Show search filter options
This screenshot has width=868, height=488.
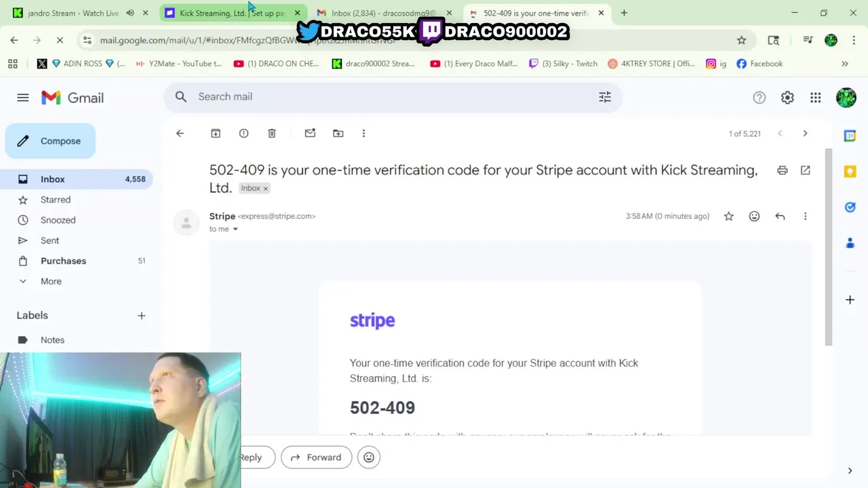coord(605,97)
